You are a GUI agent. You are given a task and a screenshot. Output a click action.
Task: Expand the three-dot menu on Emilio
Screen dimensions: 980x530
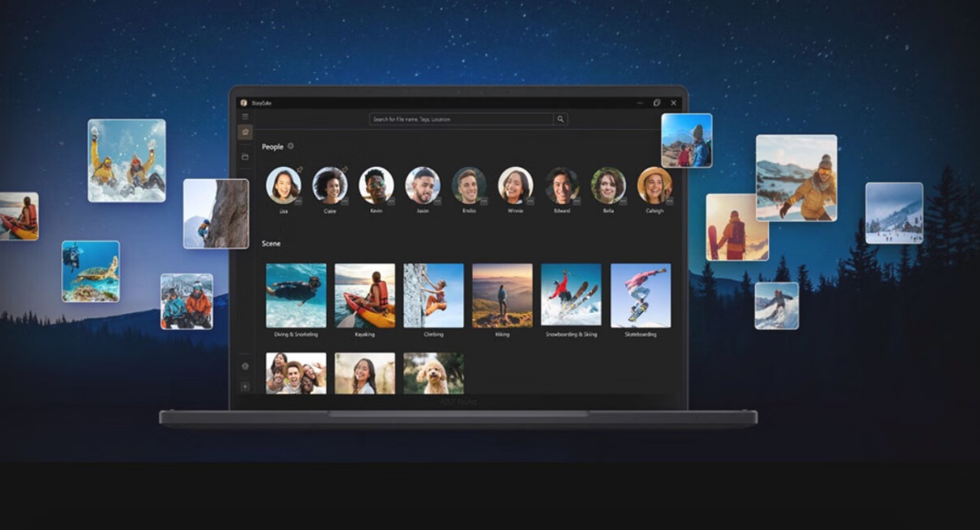483,201
